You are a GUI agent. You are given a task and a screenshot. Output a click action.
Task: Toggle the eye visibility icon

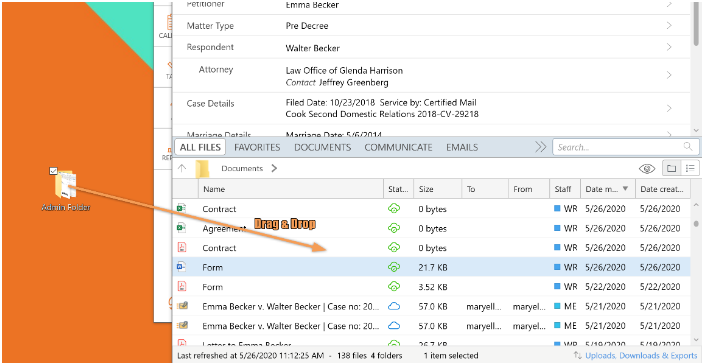(x=647, y=169)
